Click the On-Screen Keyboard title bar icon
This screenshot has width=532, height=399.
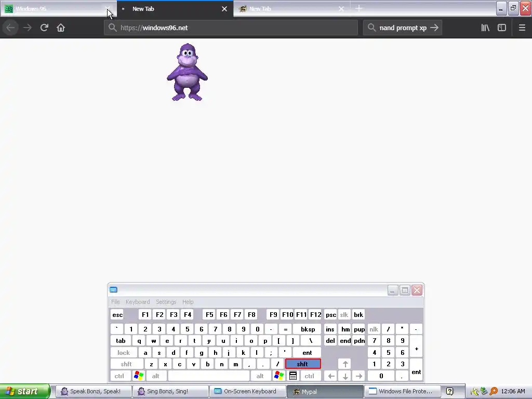tap(113, 289)
